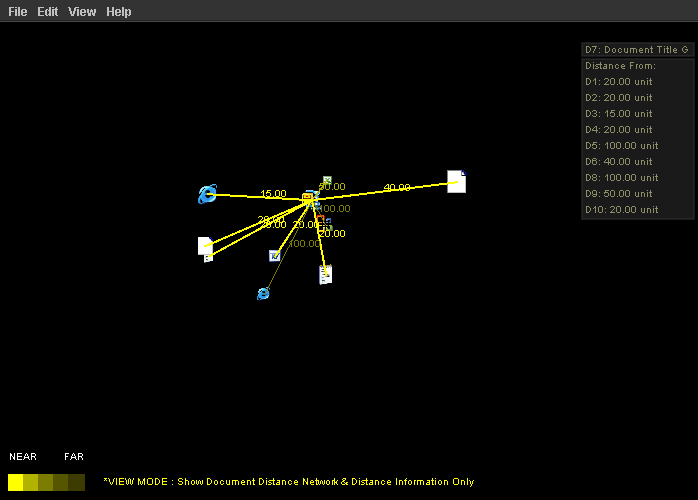The width and height of the screenshot is (698, 500).
Task: Open the Help menu
Action: pyautogui.click(x=119, y=12)
